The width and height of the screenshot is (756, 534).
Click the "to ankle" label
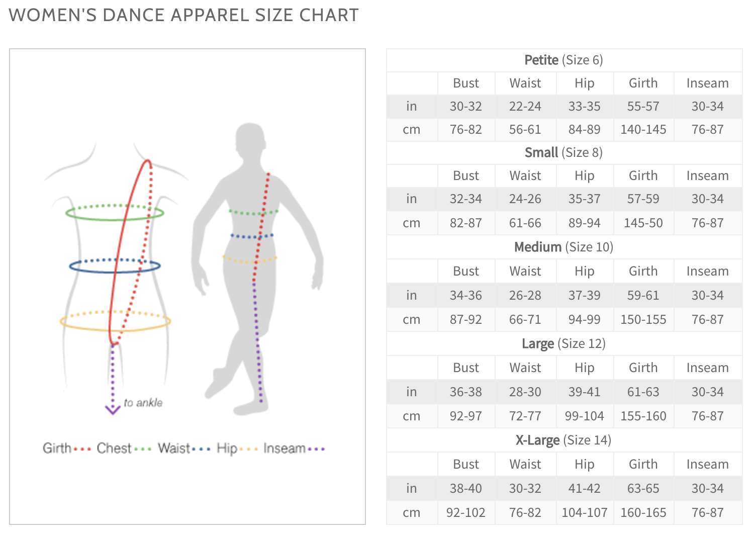point(143,403)
